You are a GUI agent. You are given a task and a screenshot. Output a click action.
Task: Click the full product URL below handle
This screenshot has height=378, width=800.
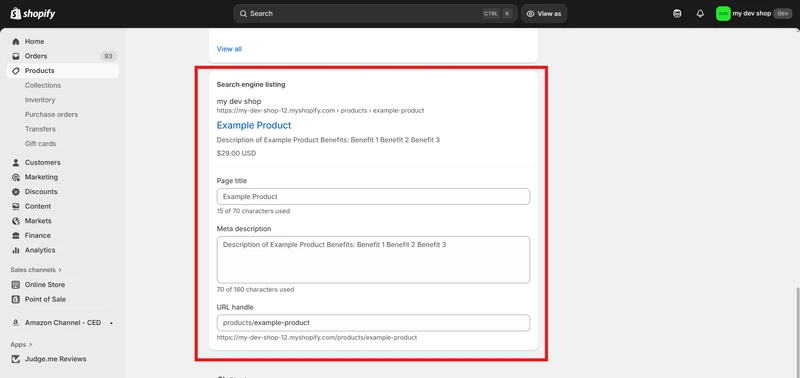317,338
